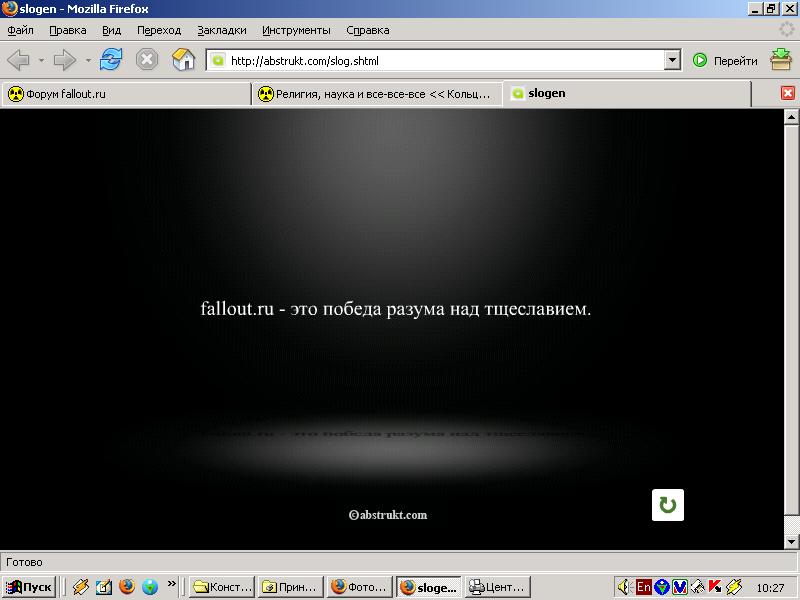Image resolution: width=800 pixels, height=600 pixels.
Task: Switch to the Религия, наука и все-все-все tab
Action: pos(377,94)
